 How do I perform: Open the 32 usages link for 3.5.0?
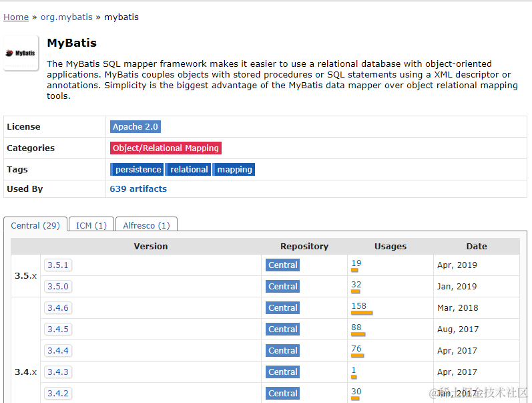[356, 285]
